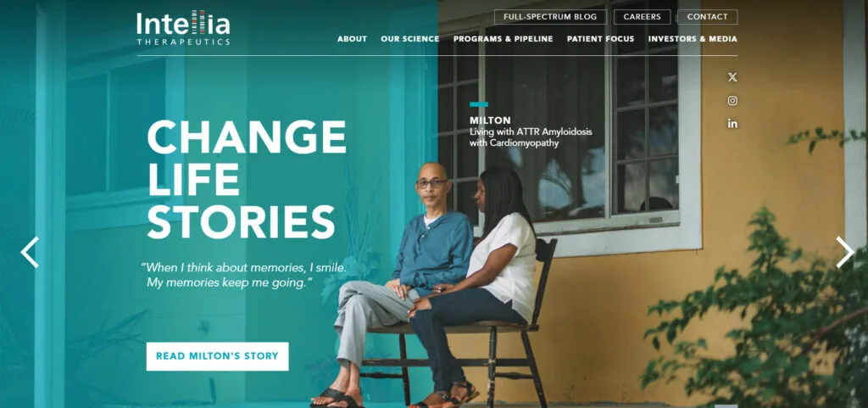Open the Full-Spectrum Blog
This screenshot has width=868, height=408.
(550, 17)
